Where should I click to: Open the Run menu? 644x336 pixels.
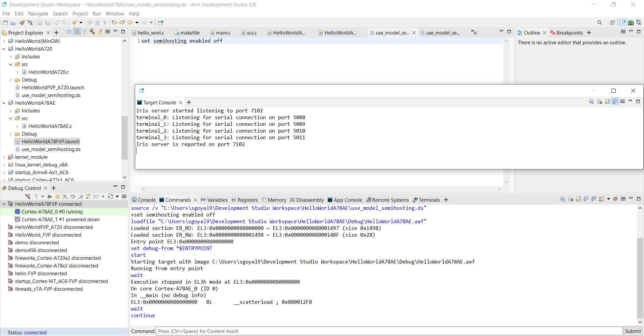pyautogui.click(x=97, y=14)
